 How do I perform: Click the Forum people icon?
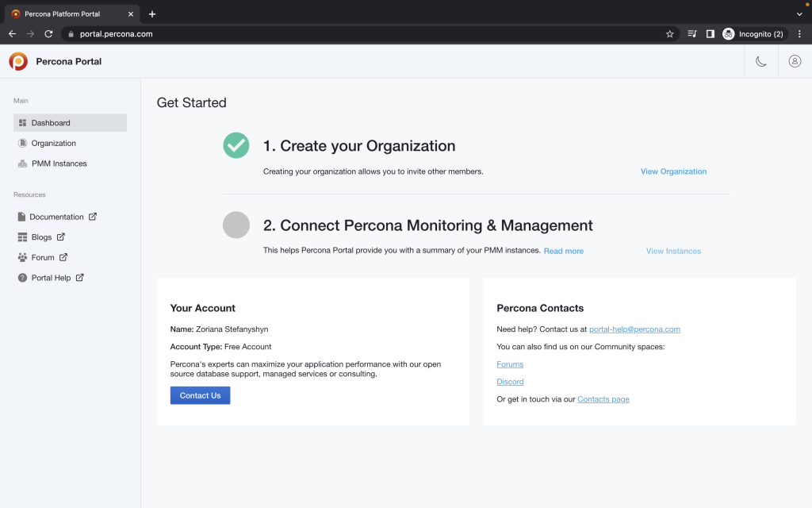point(22,257)
